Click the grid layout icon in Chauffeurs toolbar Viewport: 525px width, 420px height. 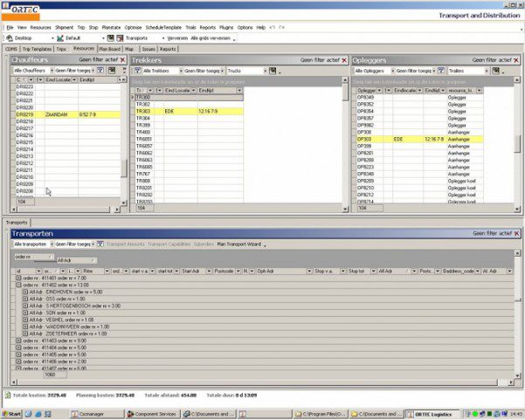(x=112, y=70)
